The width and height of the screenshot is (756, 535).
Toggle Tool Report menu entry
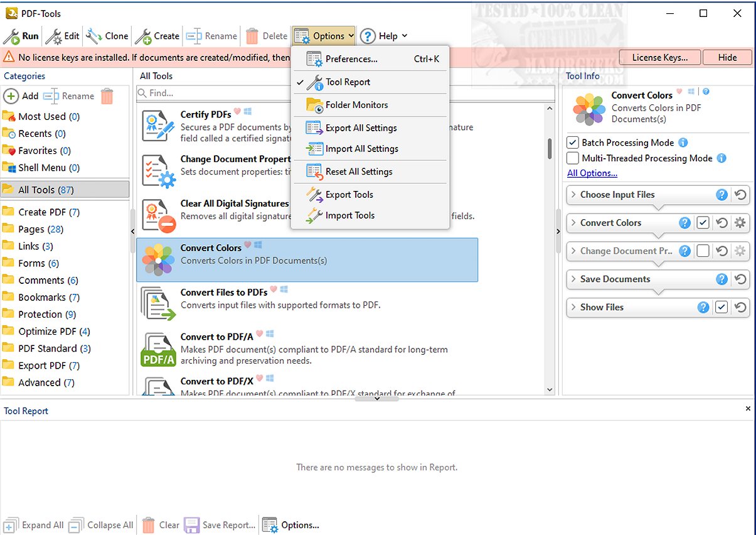pyautogui.click(x=370, y=82)
